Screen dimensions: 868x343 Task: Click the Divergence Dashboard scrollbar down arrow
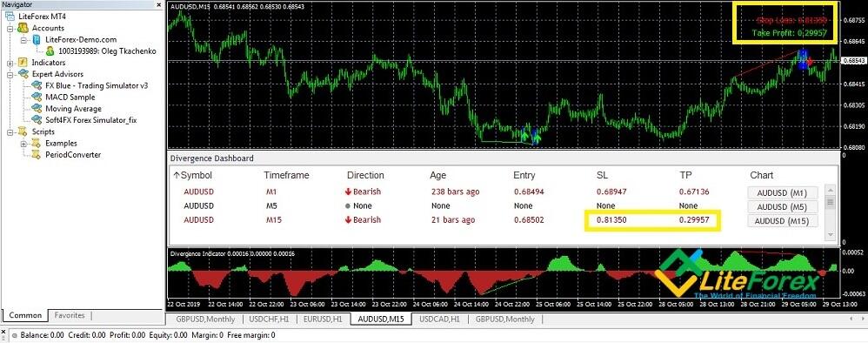click(830, 235)
